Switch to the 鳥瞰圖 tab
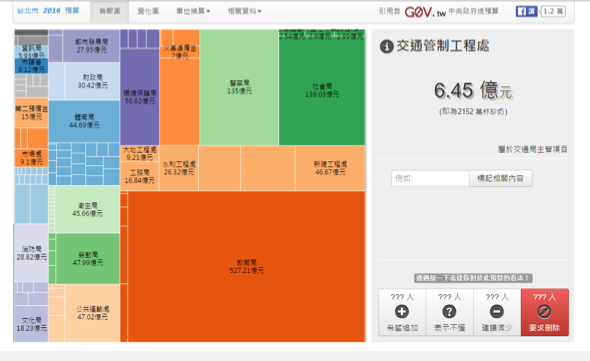590x361 pixels. click(109, 11)
